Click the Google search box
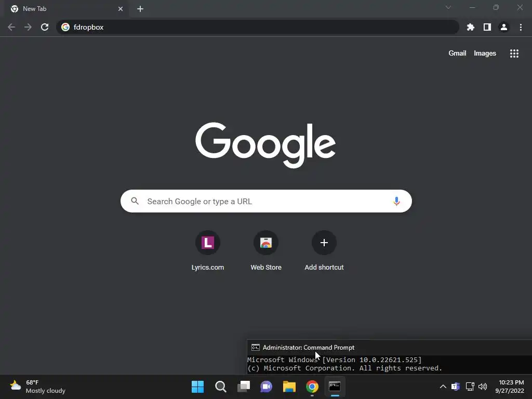The width and height of the screenshot is (532, 399). pos(266,201)
